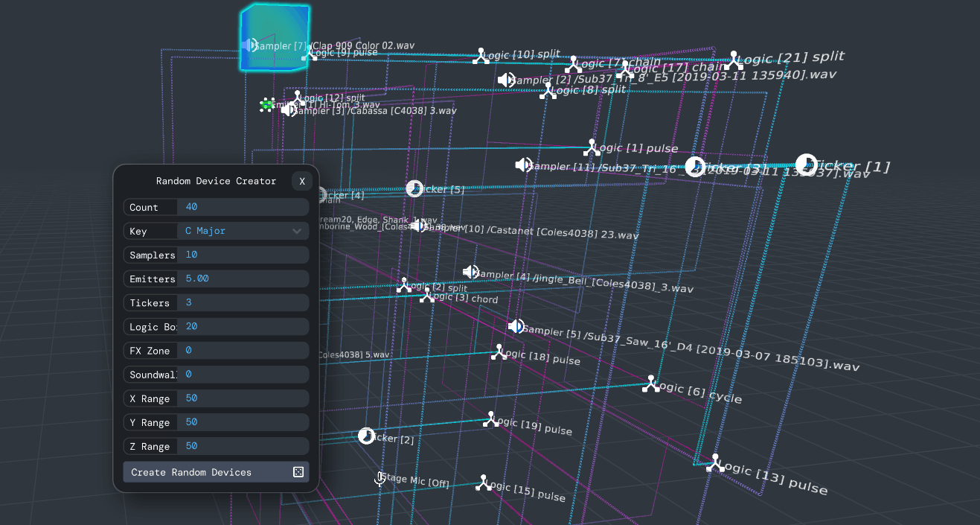The image size is (980, 525).
Task: Click the dice icon on Create Random Devices
Action: [x=298, y=471]
